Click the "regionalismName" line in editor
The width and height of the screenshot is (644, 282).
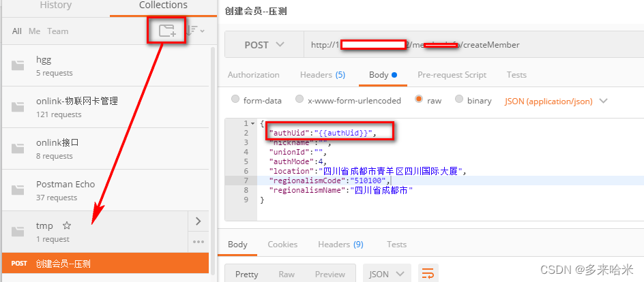click(340, 190)
